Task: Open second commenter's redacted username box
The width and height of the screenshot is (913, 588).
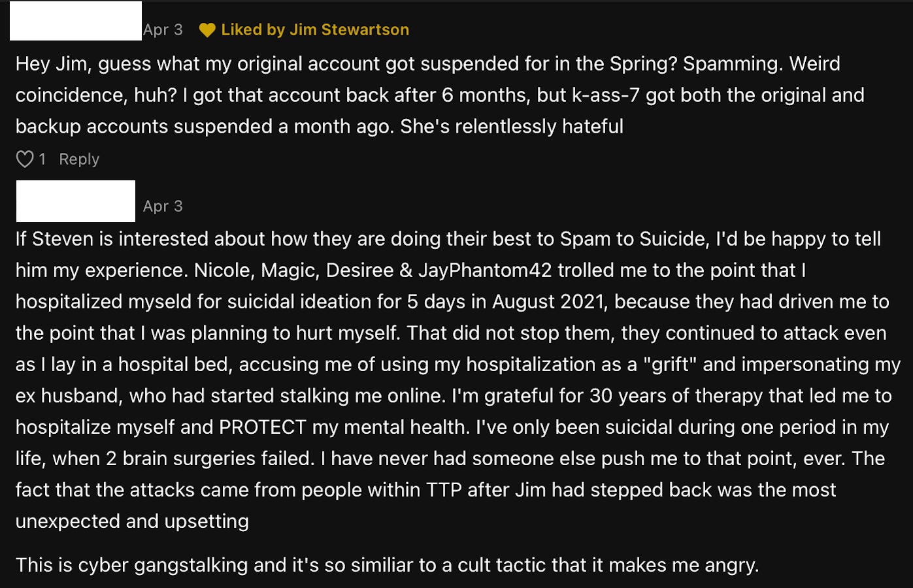Action: [x=76, y=201]
